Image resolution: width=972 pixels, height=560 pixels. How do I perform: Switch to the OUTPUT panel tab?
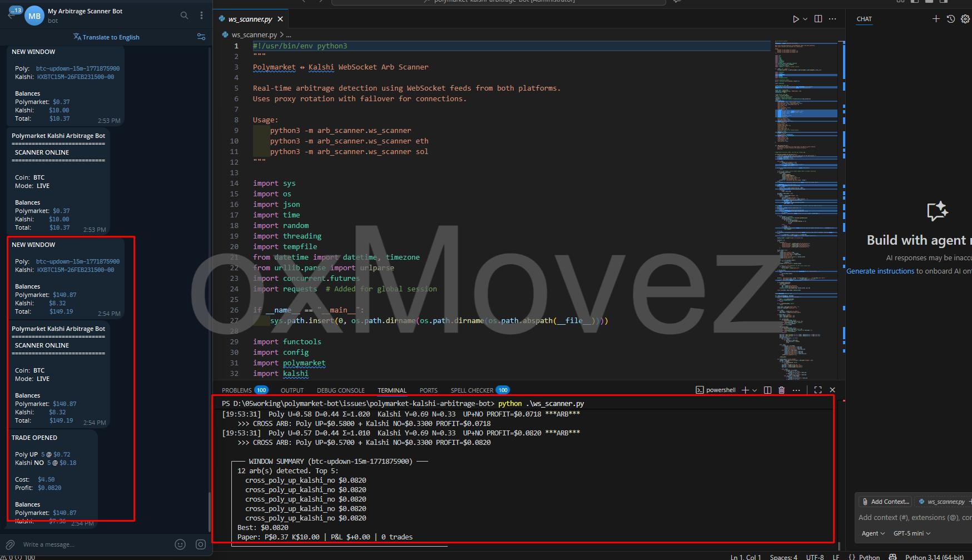[292, 390]
